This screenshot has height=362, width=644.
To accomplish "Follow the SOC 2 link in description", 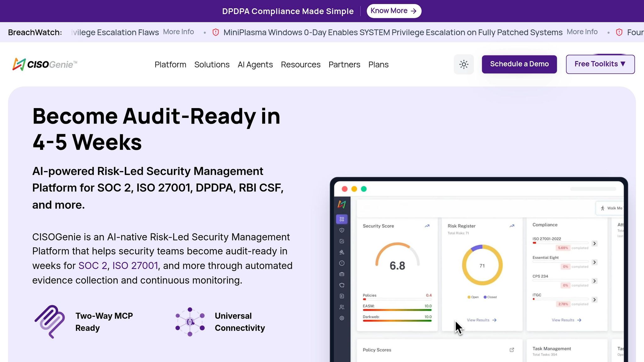I will (x=93, y=266).
